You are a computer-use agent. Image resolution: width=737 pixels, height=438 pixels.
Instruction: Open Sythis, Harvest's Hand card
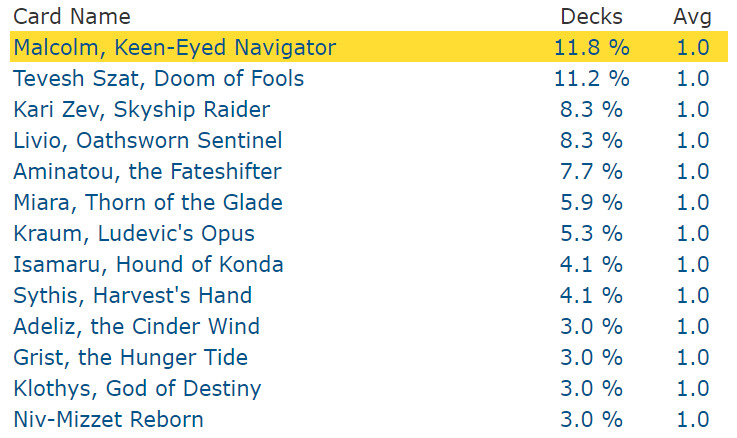[x=132, y=295]
